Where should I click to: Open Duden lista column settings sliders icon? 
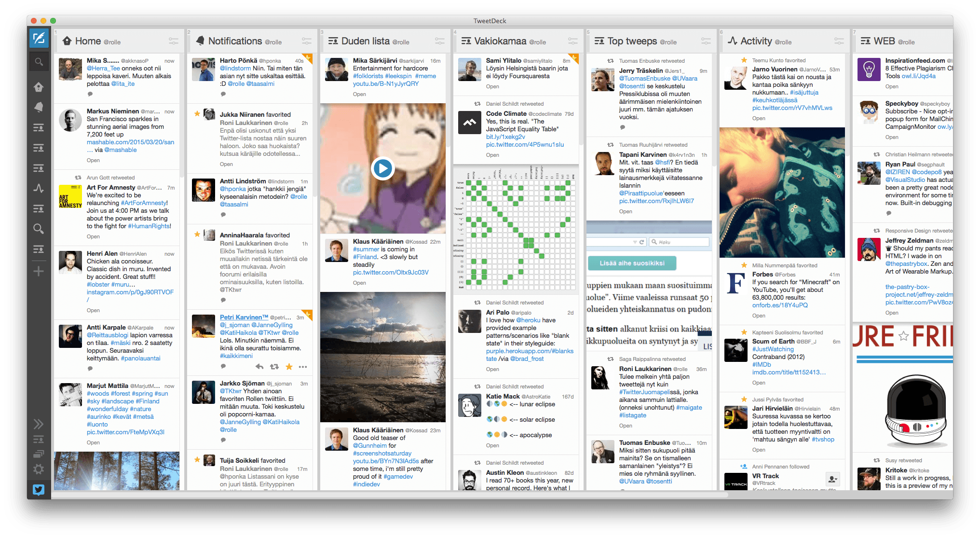point(440,41)
